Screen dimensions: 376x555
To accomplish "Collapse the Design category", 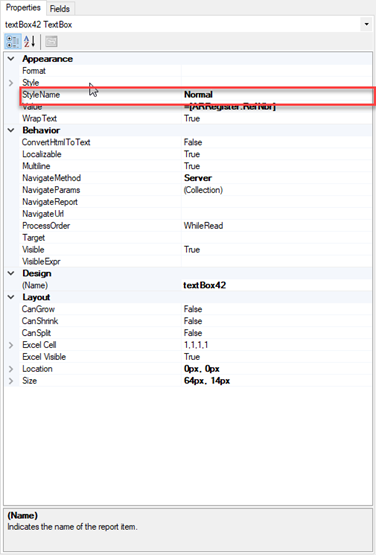I will [x=11, y=273].
